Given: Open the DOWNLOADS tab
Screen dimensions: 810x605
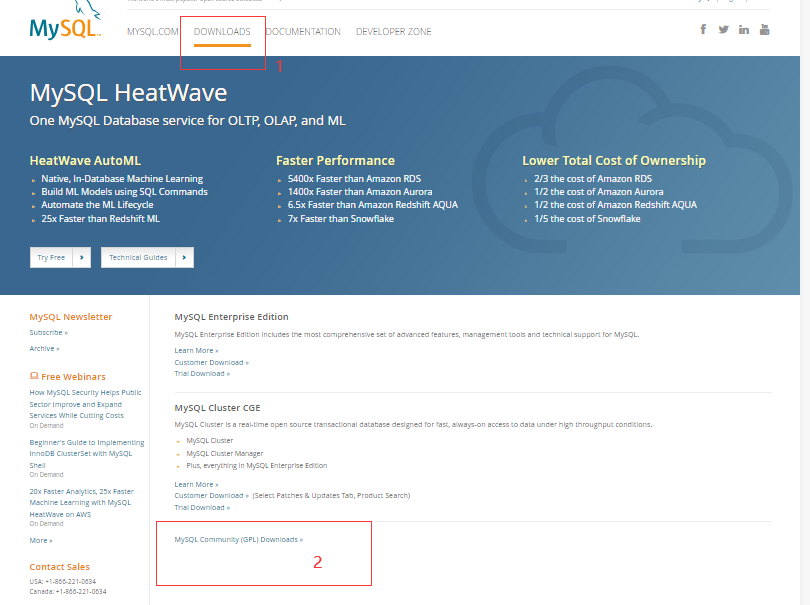Looking at the screenshot, I should click(222, 32).
